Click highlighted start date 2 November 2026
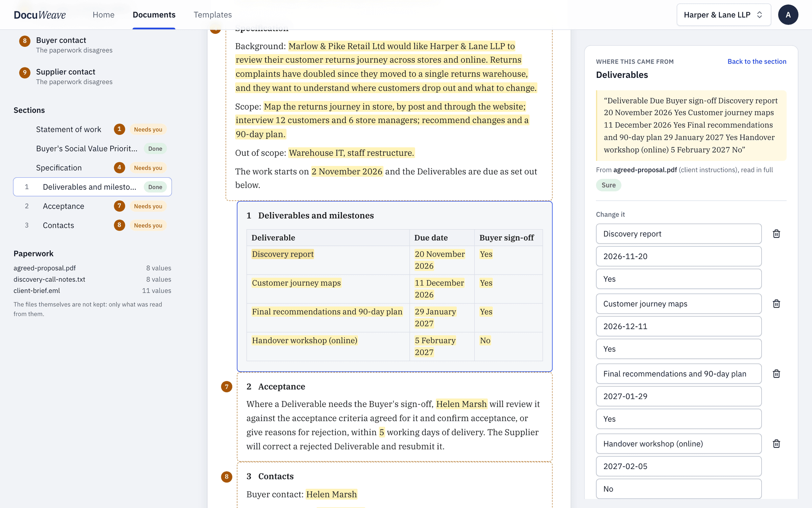Screen dimensions: 812x508 [x=347, y=171]
